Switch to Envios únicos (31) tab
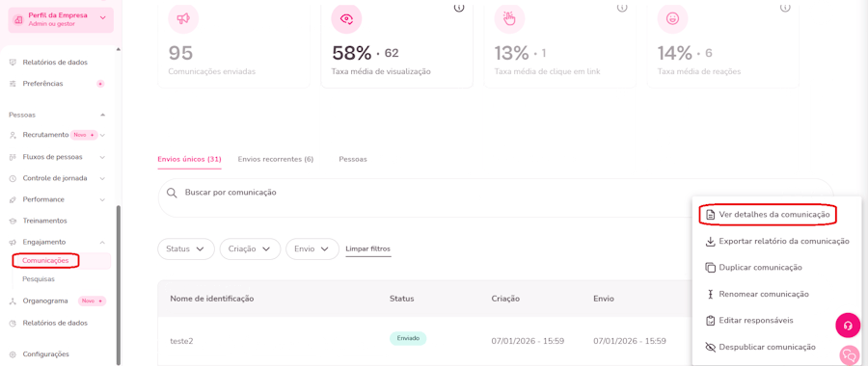Viewport: 868px width, 366px height. point(189,159)
